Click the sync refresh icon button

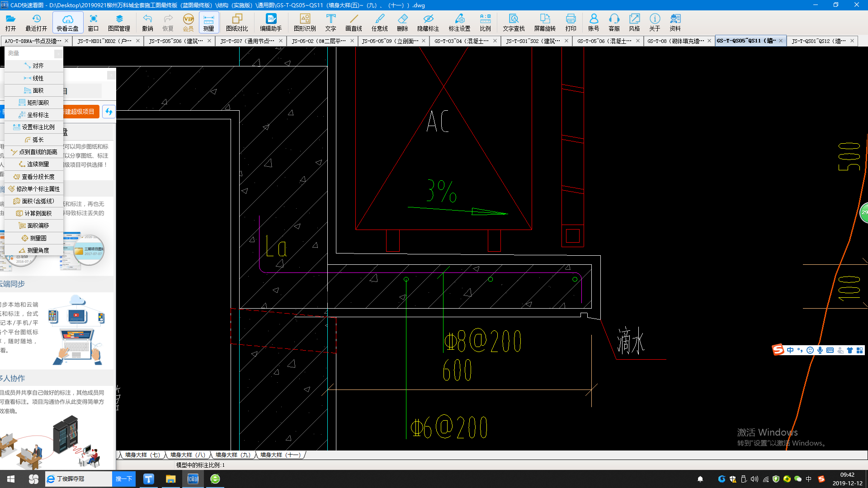(x=108, y=112)
